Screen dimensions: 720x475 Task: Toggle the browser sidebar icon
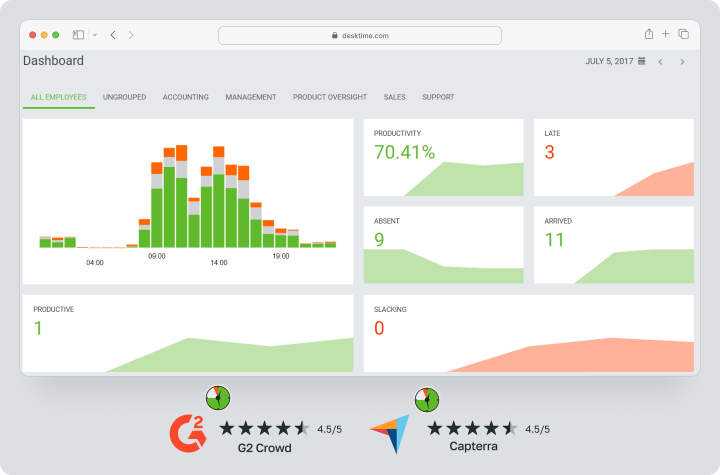(x=79, y=34)
